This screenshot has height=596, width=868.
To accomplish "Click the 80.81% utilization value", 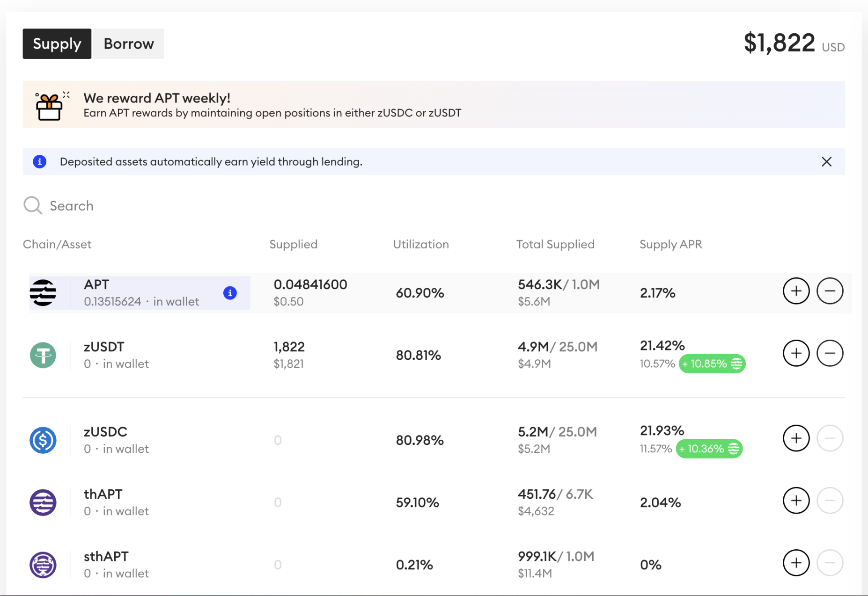I will (419, 355).
